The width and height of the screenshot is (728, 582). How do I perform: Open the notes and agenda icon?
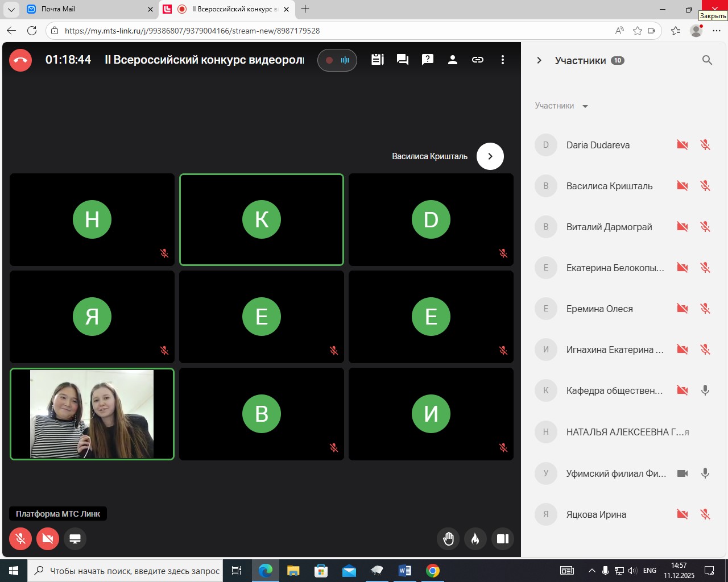pos(378,60)
